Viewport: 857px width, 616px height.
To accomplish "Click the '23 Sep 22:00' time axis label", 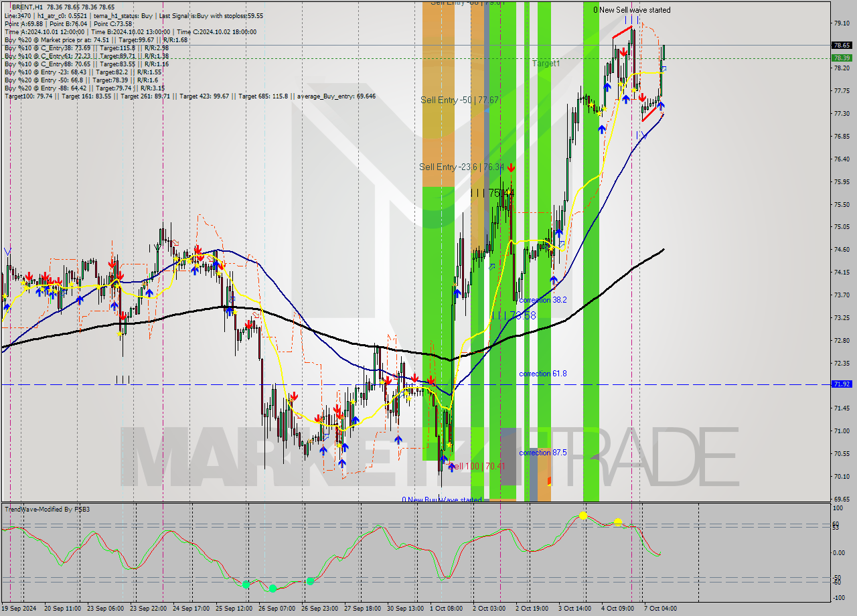I will pos(149,608).
